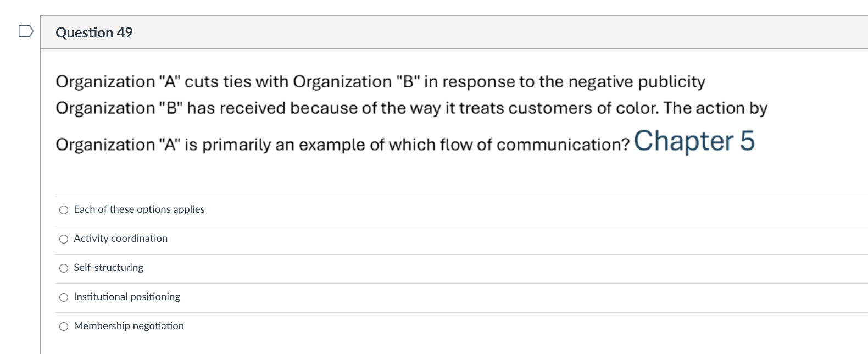Click the Question 49 title text

click(x=94, y=32)
